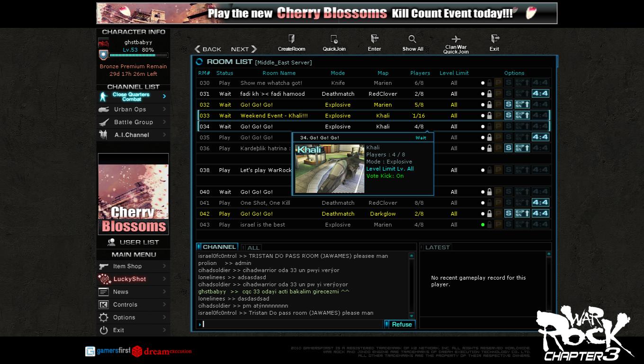Expand the Urban Ops chevron
Image resolution: width=644 pixels, height=364 pixels.
tap(164, 109)
